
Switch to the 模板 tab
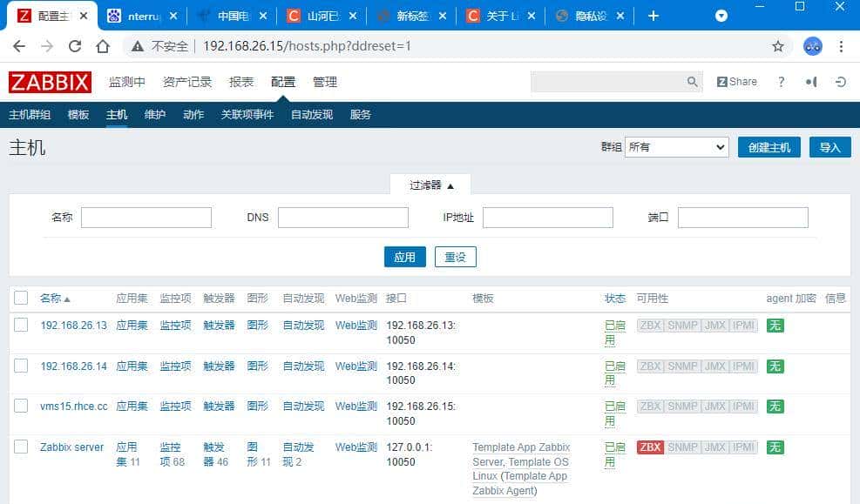pos(78,114)
